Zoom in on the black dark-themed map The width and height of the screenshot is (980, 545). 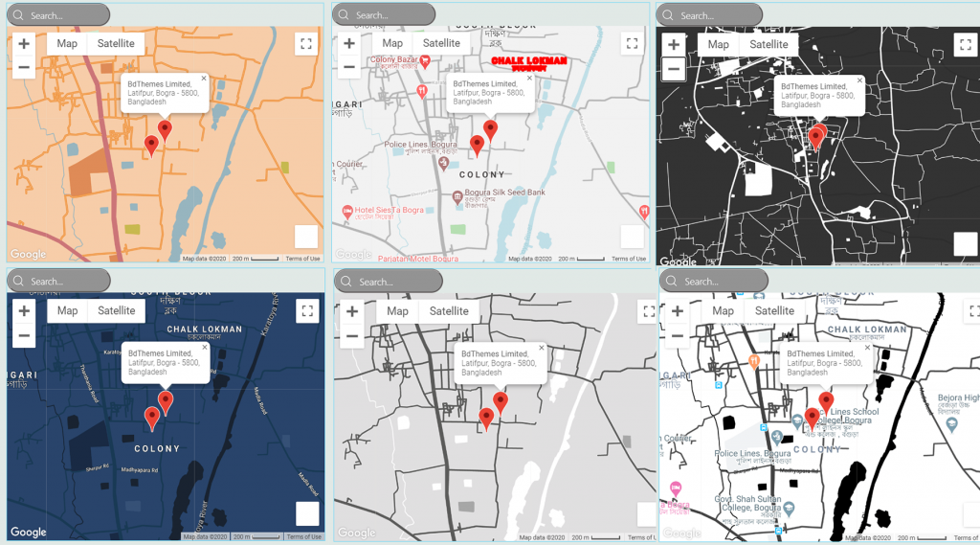(x=674, y=45)
